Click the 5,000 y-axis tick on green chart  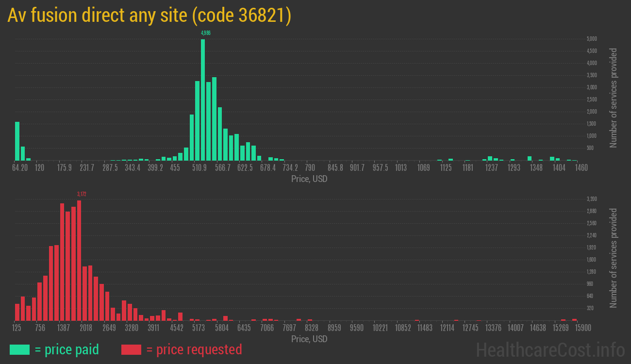click(592, 39)
